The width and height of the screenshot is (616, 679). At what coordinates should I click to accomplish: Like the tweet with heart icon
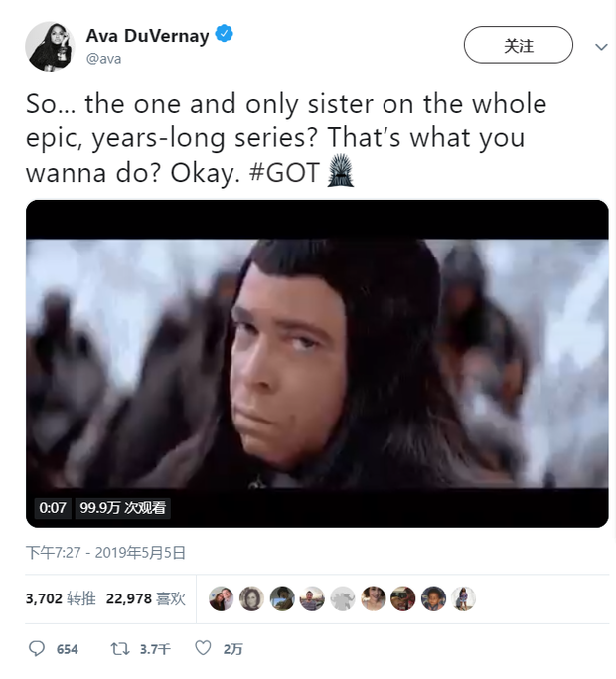203,648
